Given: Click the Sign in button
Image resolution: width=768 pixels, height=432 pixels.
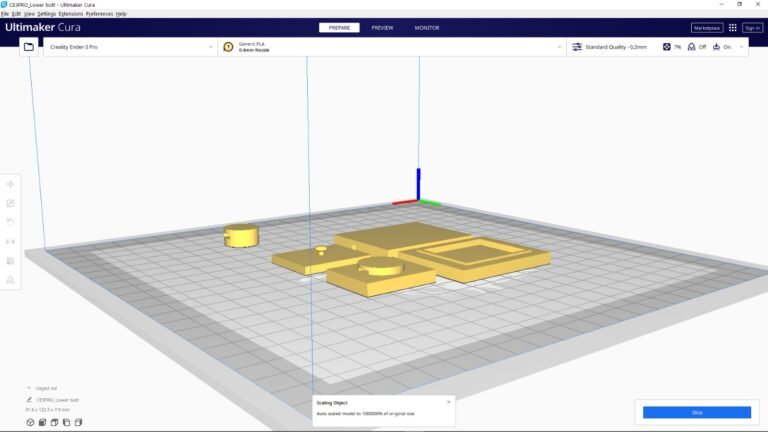Looking at the screenshot, I should tap(752, 28).
